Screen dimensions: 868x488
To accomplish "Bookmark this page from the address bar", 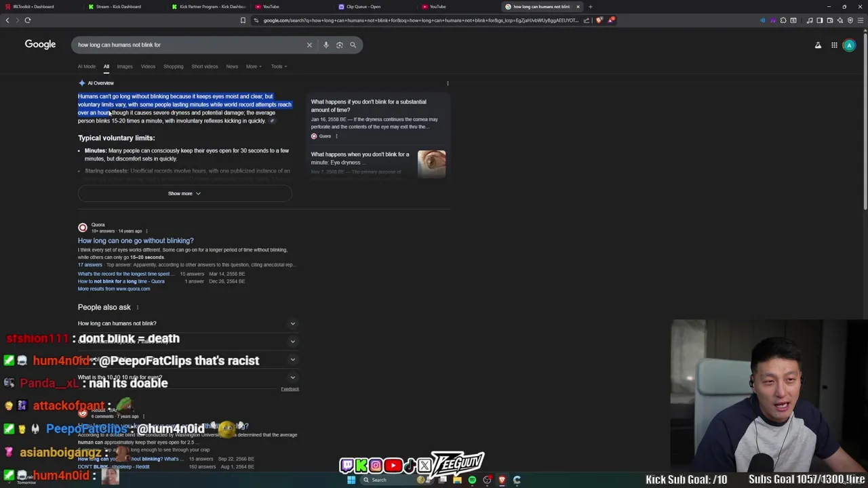I will click(x=243, y=20).
